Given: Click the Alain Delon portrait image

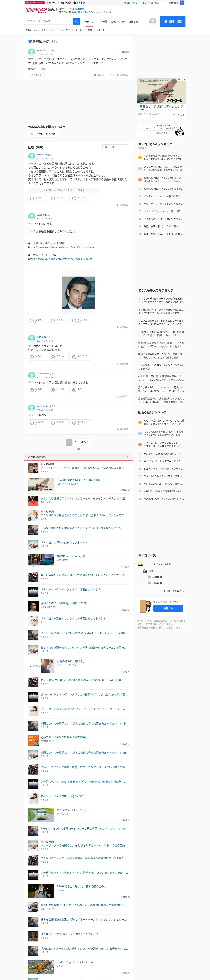Looking at the screenshot, I should (79, 293).
